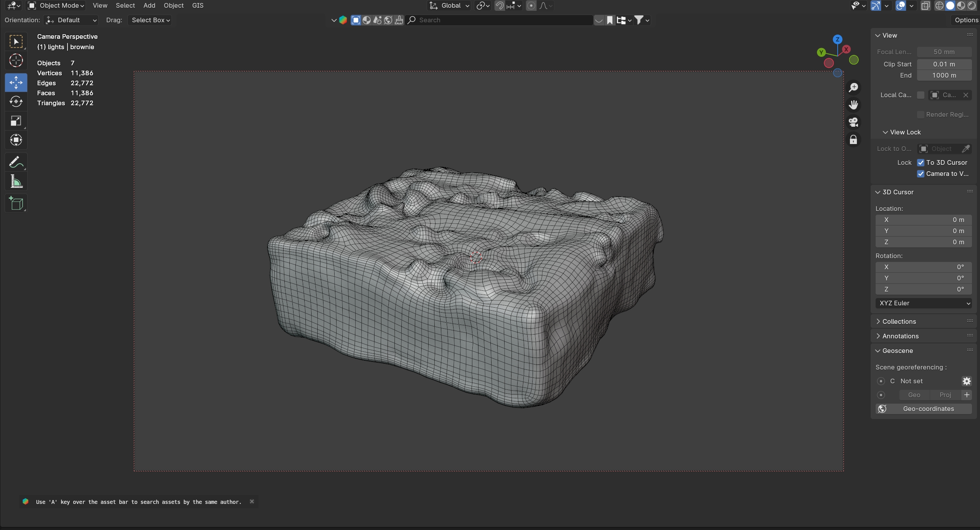This screenshot has width=980, height=530.
Task: Click the Geoscene settings gear icon
Action: [967, 381]
